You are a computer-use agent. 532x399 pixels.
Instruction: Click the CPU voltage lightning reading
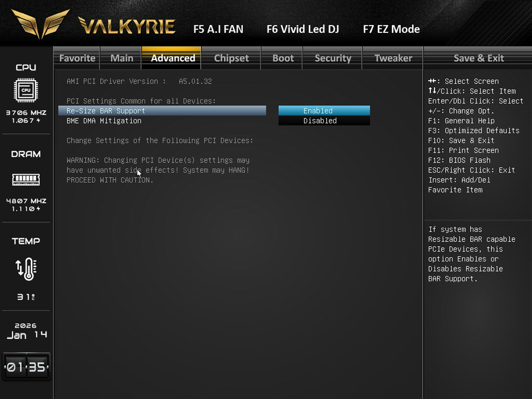click(26, 121)
